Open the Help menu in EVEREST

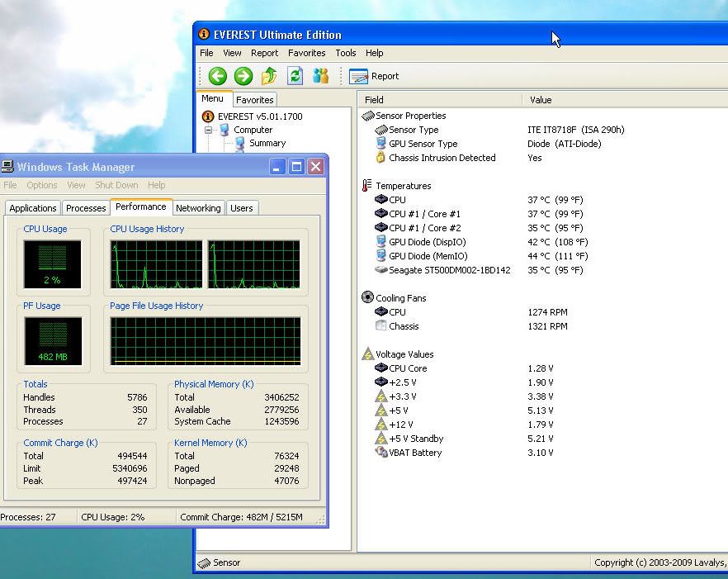375,53
